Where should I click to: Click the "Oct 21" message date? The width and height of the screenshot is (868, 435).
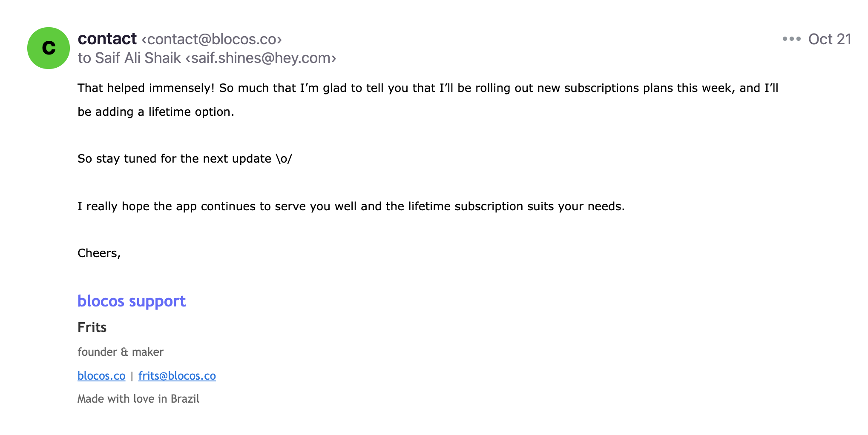coord(830,39)
